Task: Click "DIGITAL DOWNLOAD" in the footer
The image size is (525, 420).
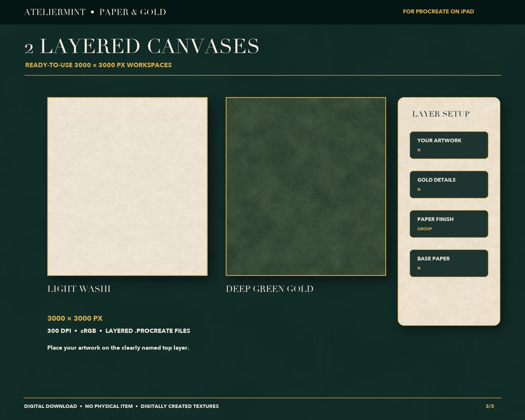Action: point(51,406)
